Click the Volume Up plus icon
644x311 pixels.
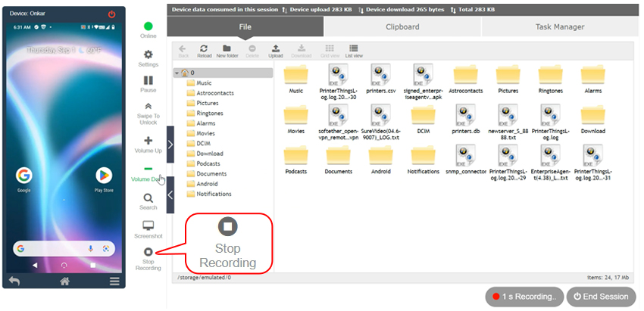(148, 141)
